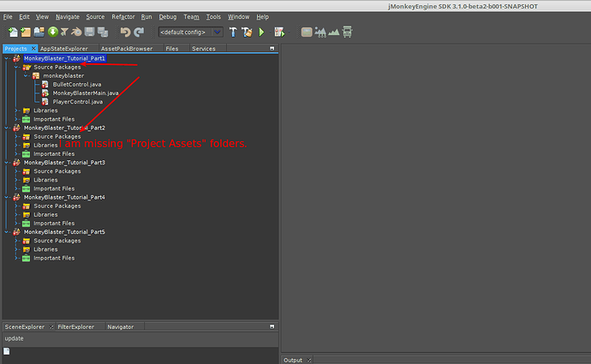Collapse the MonkeyBlaster_Tutorial_Part3 project node

click(7, 163)
